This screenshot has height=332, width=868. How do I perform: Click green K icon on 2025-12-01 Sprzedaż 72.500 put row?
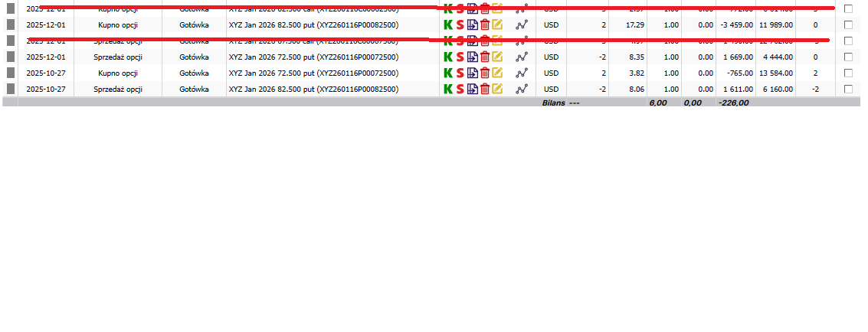(x=448, y=57)
